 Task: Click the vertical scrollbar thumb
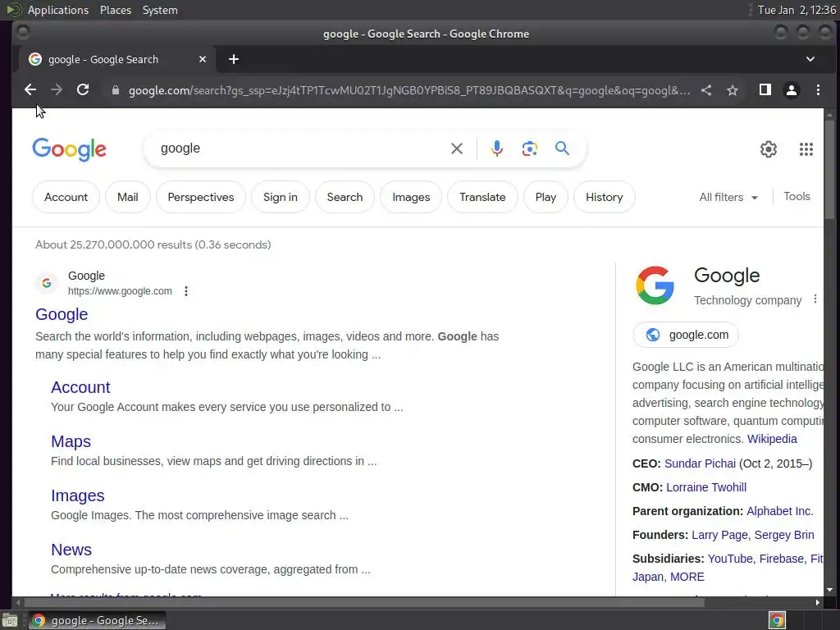click(x=829, y=169)
